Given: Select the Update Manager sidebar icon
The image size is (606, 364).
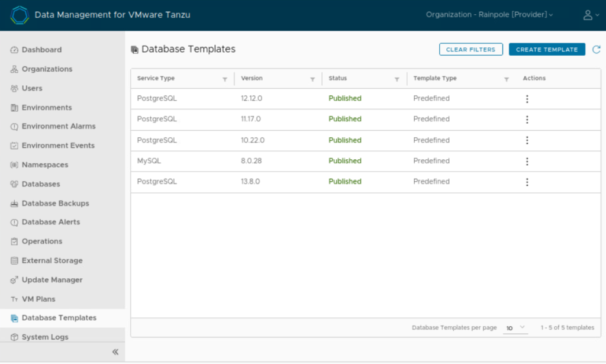Looking at the screenshot, I should tap(13, 279).
